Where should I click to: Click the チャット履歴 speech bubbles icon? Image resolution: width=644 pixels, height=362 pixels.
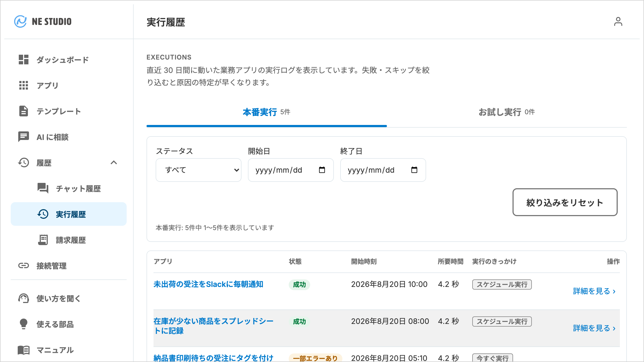43,188
